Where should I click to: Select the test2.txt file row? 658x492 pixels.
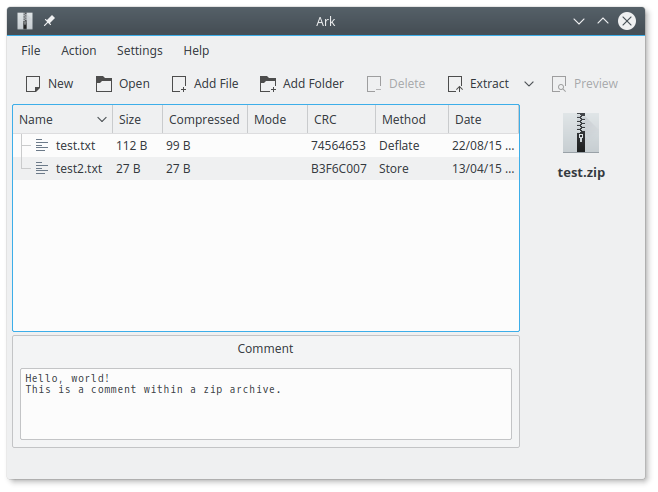(x=78, y=169)
